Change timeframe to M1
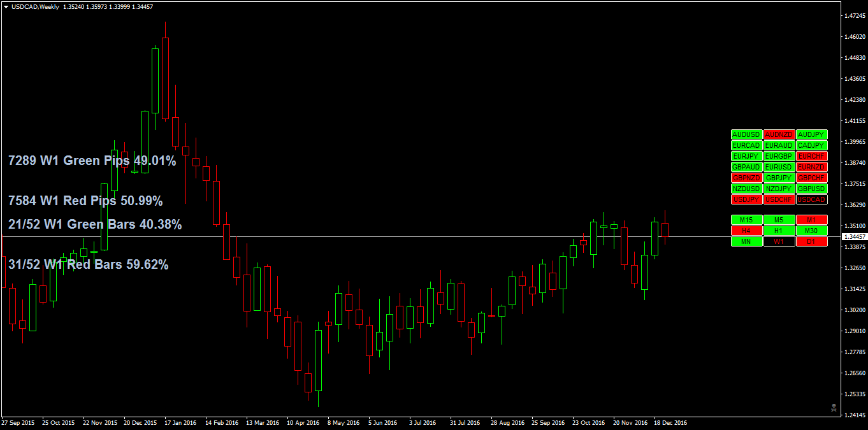The height and width of the screenshot is (430, 868). pyautogui.click(x=811, y=220)
